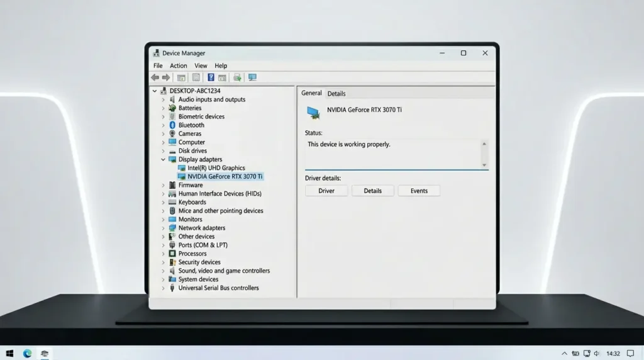The height and width of the screenshot is (360, 644).
Task: Open the notification center icon
Action: coord(630,354)
